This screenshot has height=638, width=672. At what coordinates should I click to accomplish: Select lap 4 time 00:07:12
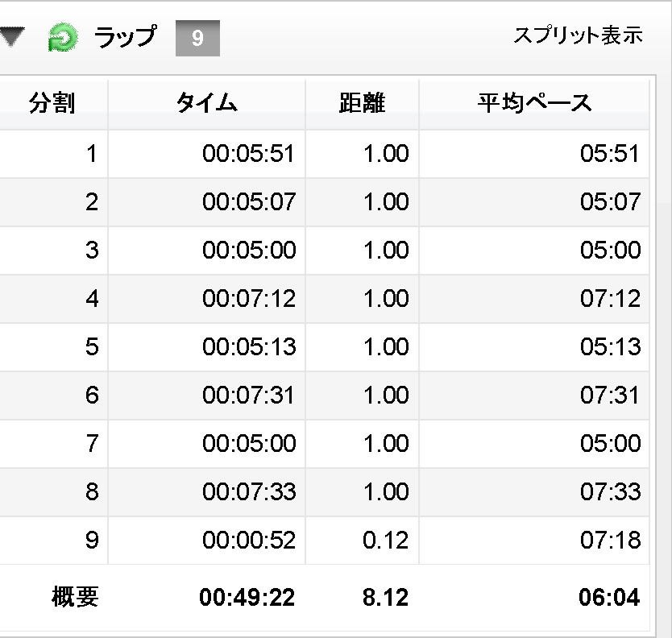(x=248, y=299)
